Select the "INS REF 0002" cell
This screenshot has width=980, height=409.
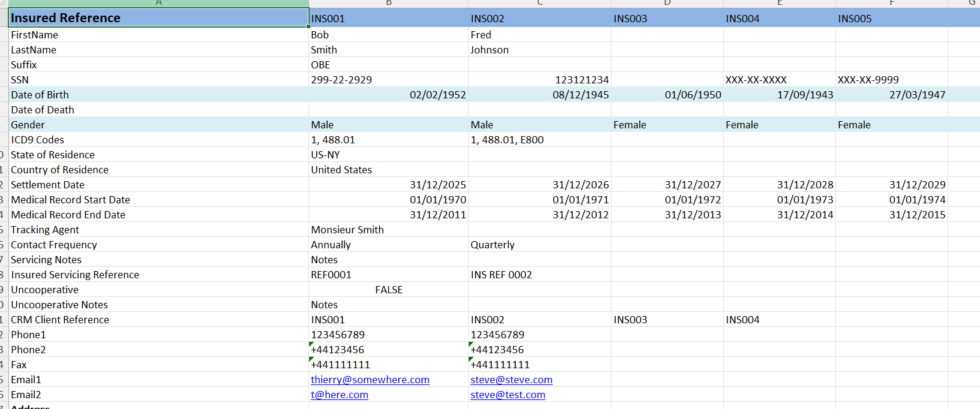click(501, 275)
